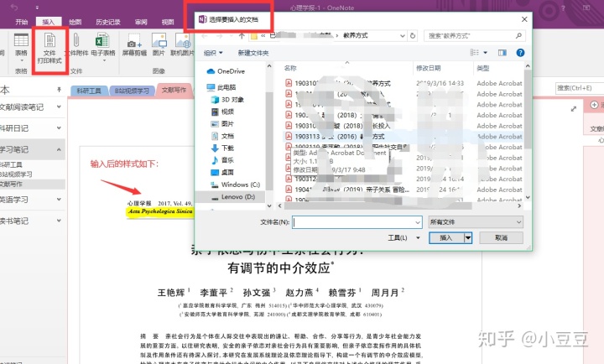Go up one folder level in dialog
The width and height of the screenshot is (604, 364).
pyautogui.click(x=242, y=36)
